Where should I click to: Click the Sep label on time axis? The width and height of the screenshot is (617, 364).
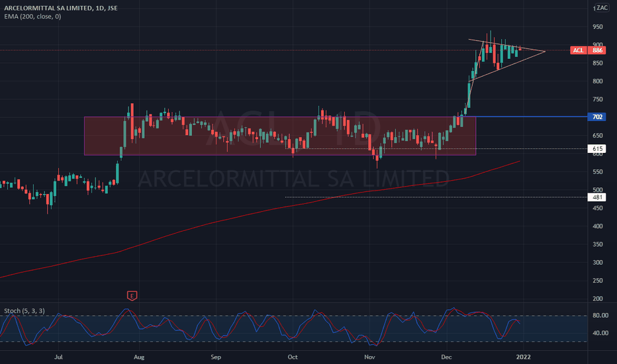point(216,357)
